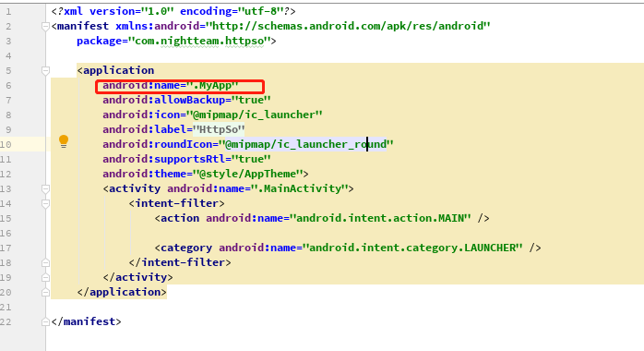This screenshot has width=644, height=351.
Task: Click the android:label "HttpSo" value
Action: (219, 130)
